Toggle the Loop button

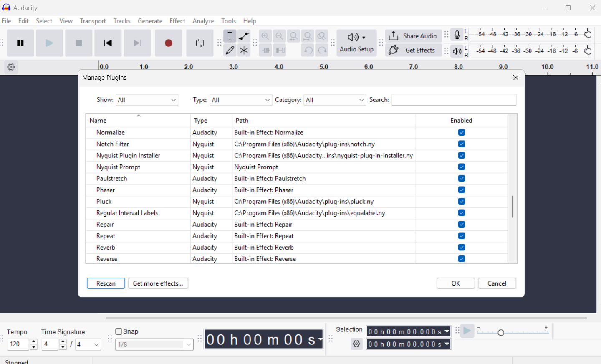(x=200, y=43)
